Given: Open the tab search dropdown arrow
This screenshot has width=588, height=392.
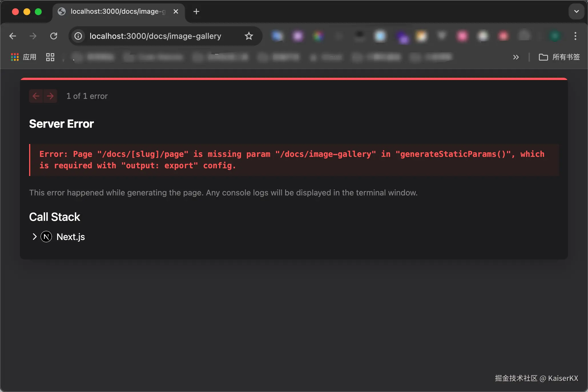Looking at the screenshot, I should pos(576,11).
